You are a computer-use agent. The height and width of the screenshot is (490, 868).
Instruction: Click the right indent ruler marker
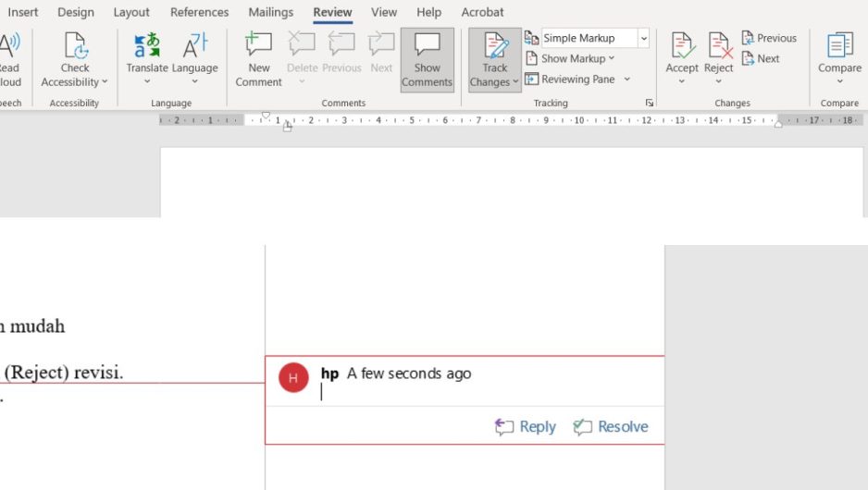[777, 124]
